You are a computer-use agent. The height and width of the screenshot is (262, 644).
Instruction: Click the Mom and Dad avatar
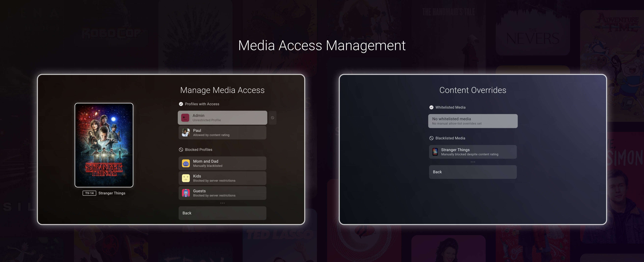point(186,163)
